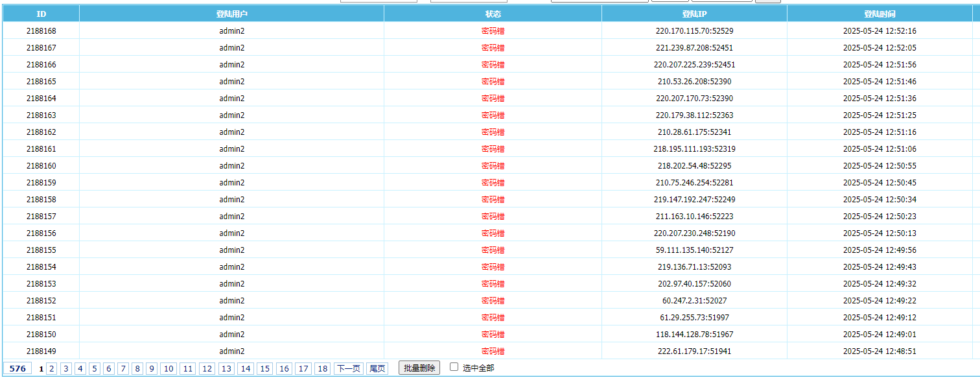Select record ID 2188167
This screenshot has width=980, height=378.
[41, 47]
